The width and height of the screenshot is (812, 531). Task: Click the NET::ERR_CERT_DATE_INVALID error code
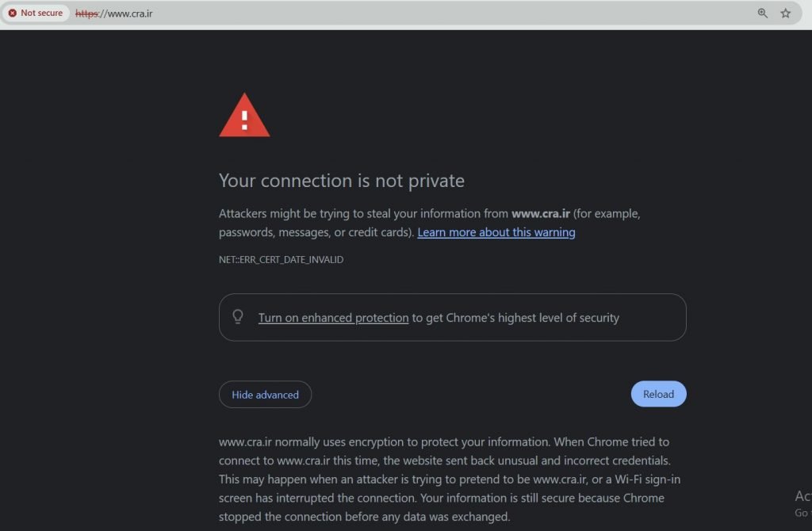(x=281, y=259)
